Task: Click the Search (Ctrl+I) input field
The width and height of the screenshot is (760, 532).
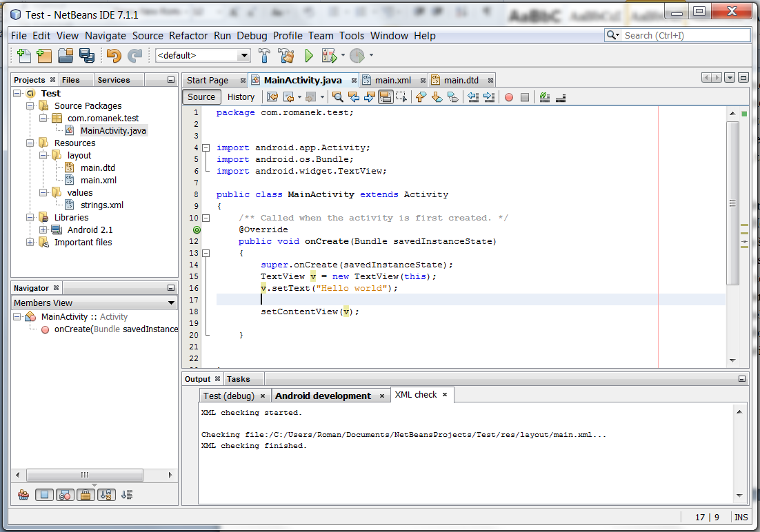Action: 687,35
